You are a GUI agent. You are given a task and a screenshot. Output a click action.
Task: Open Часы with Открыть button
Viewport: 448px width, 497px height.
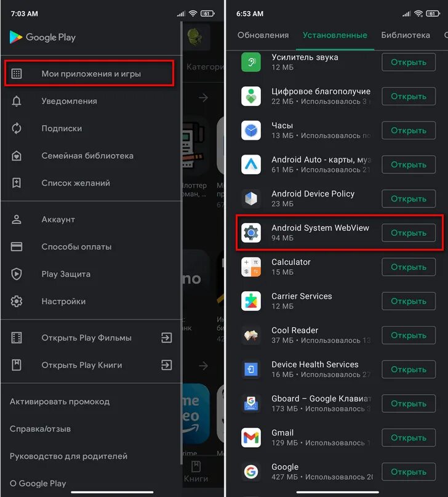click(x=409, y=131)
